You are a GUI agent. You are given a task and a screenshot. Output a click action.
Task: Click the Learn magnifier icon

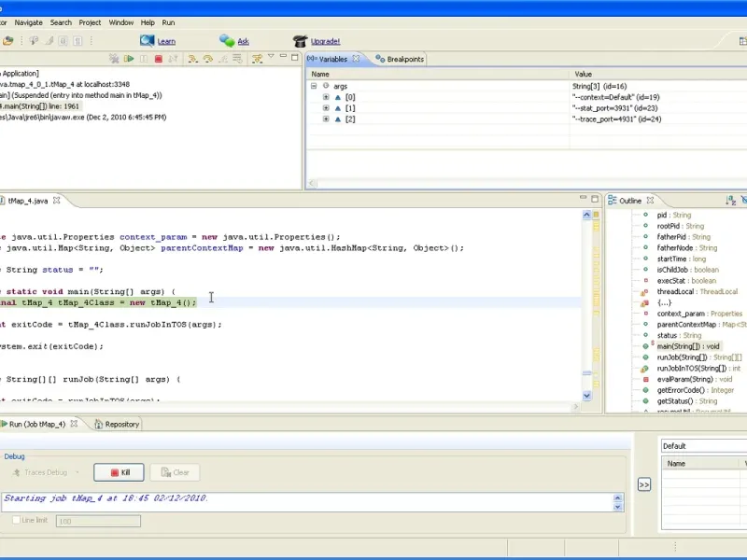(x=148, y=41)
